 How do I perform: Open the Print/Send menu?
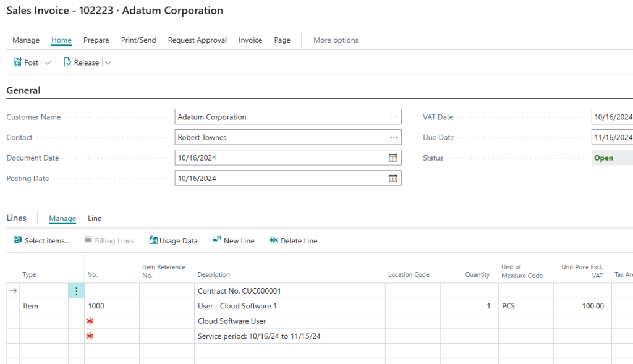point(138,40)
